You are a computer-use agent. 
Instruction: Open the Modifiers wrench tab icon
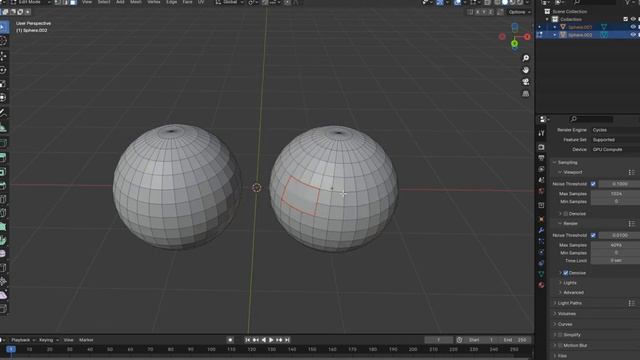(541, 231)
